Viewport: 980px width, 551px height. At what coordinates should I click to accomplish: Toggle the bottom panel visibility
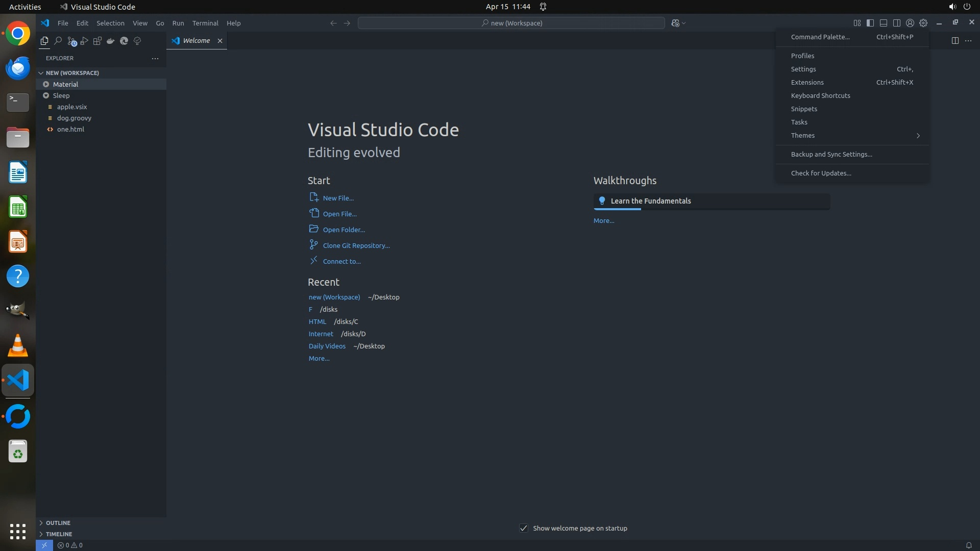884,23
